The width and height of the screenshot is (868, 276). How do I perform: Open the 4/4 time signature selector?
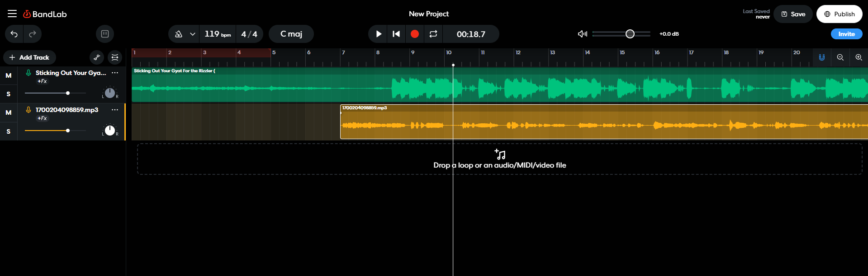point(249,34)
